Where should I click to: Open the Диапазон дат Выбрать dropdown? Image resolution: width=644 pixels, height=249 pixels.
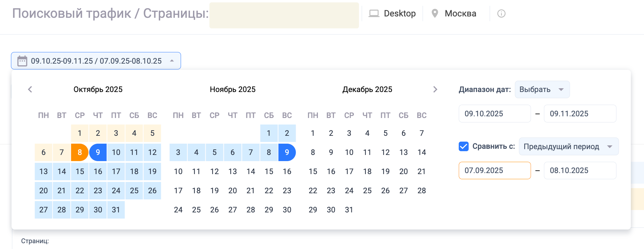pyautogui.click(x=542, y=90)
